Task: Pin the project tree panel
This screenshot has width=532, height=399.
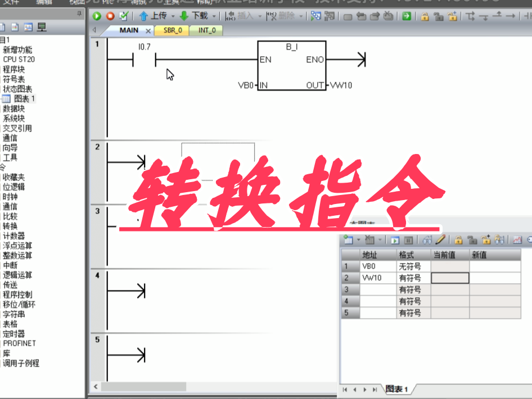Action: click(79, 13)
